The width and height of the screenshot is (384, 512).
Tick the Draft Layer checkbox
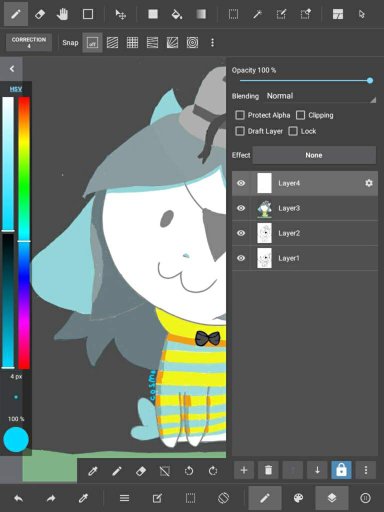240,131
